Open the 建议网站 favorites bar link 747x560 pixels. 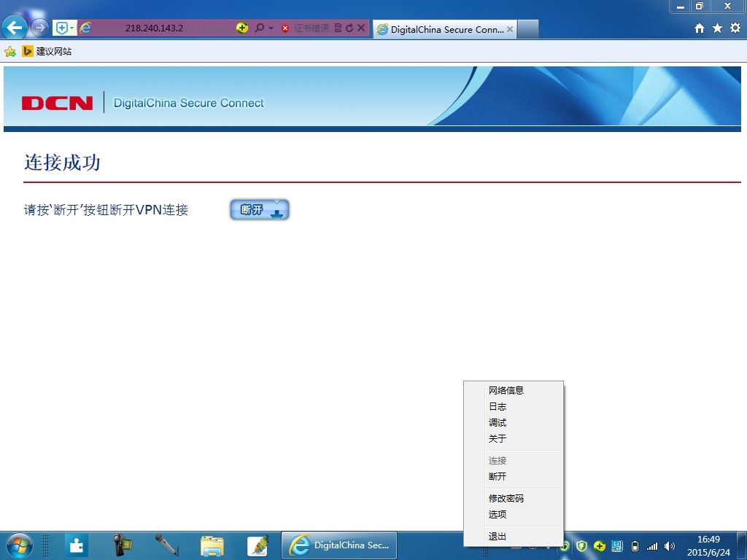click(x=47, y=52)
